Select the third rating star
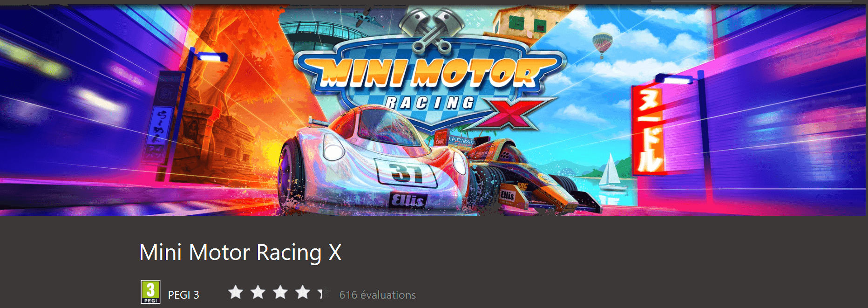 point(280,293)
